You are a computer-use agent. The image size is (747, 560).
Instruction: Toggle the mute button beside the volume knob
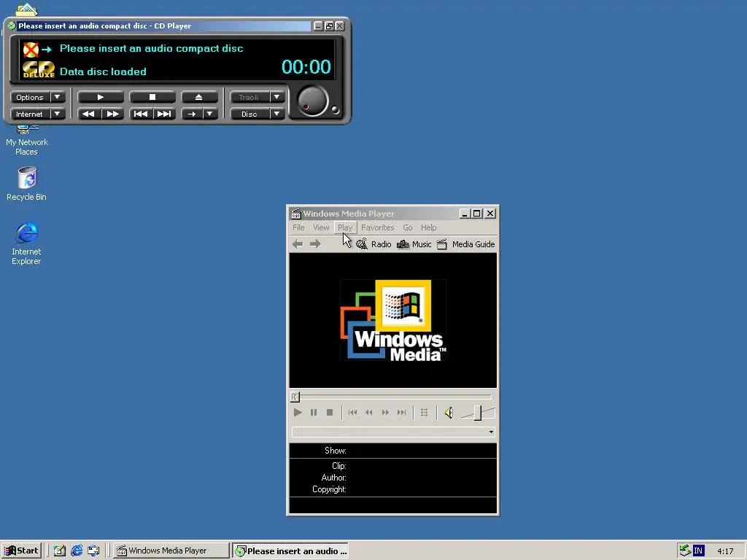[x=336, y=110]
